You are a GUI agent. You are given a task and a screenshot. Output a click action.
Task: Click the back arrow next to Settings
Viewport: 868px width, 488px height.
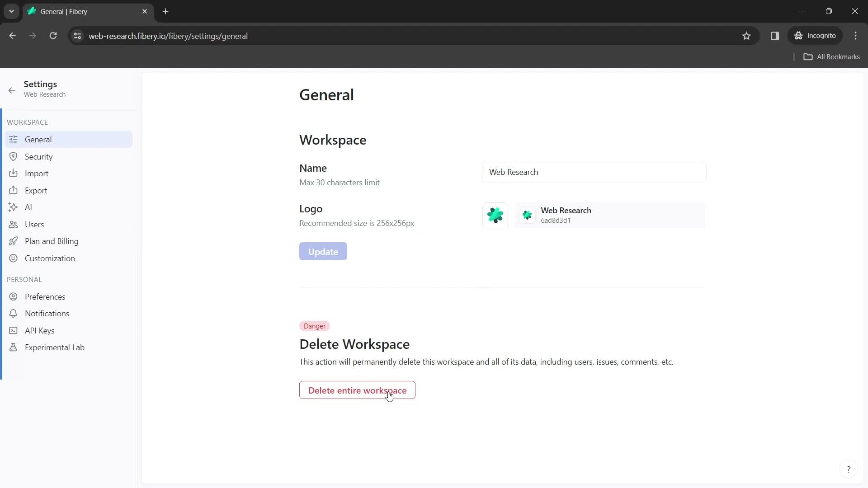click(x=12, y=90)
